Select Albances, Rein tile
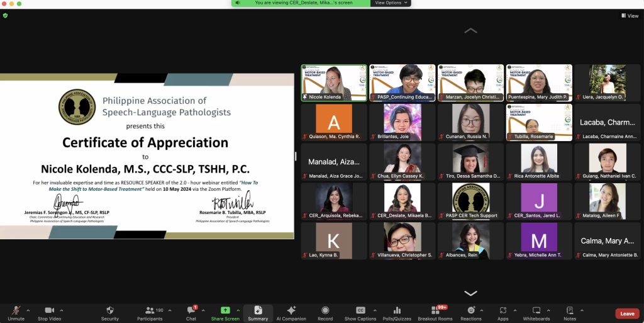Viewport: 644px width, 323px height. pyautogui.click(x=470, y=241)
